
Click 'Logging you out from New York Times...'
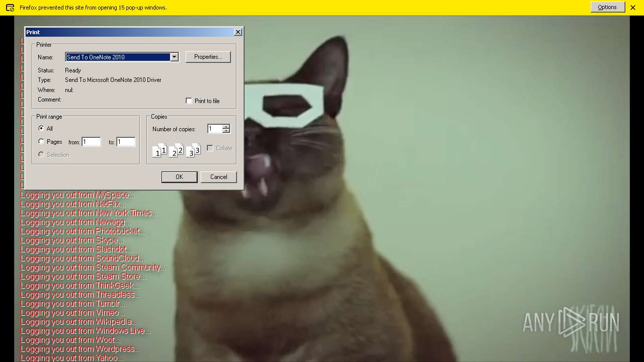point(89,213)
